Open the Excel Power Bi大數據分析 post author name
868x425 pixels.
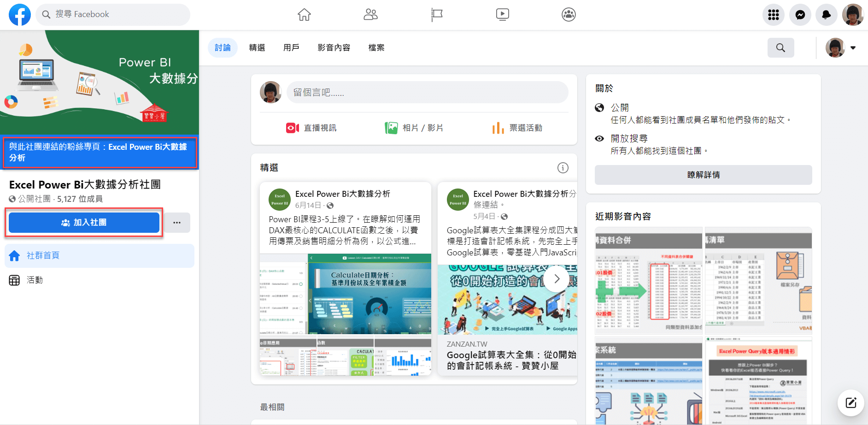pyautogui.click(x=343, y=194)
